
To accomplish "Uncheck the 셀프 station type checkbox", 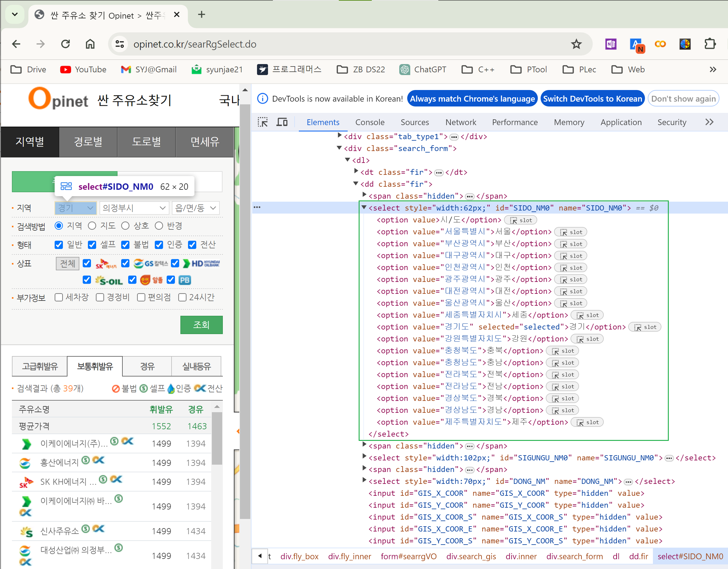I will [x=92, y=245].
